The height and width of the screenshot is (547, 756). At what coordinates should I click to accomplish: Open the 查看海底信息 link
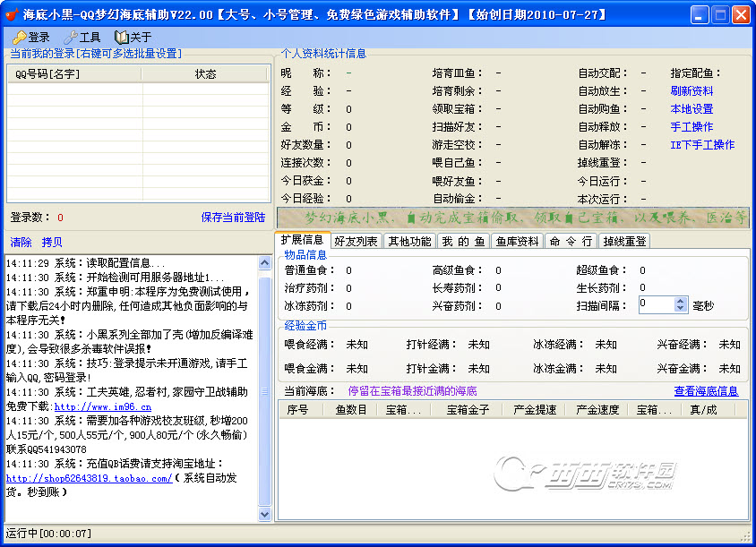point(706,391)
